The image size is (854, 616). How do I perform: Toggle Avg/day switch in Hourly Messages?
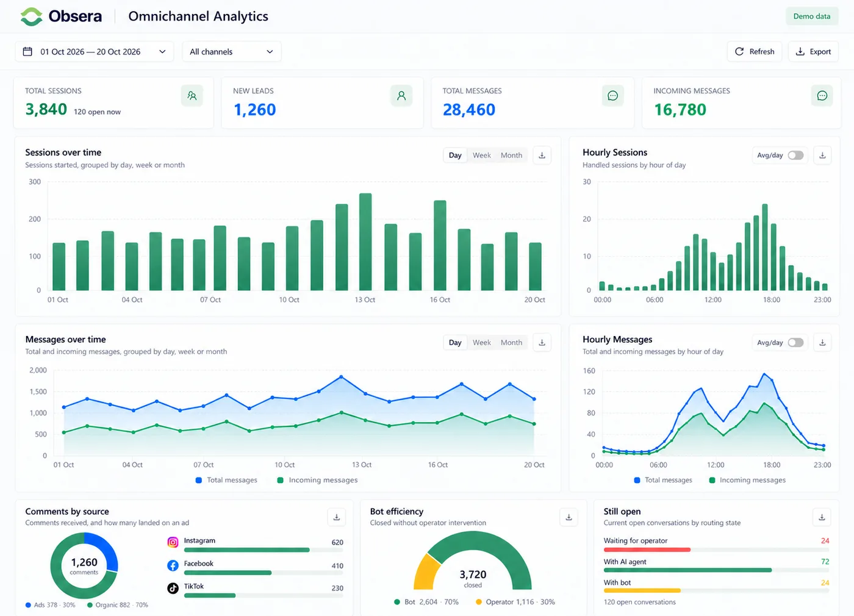(795, 343)
